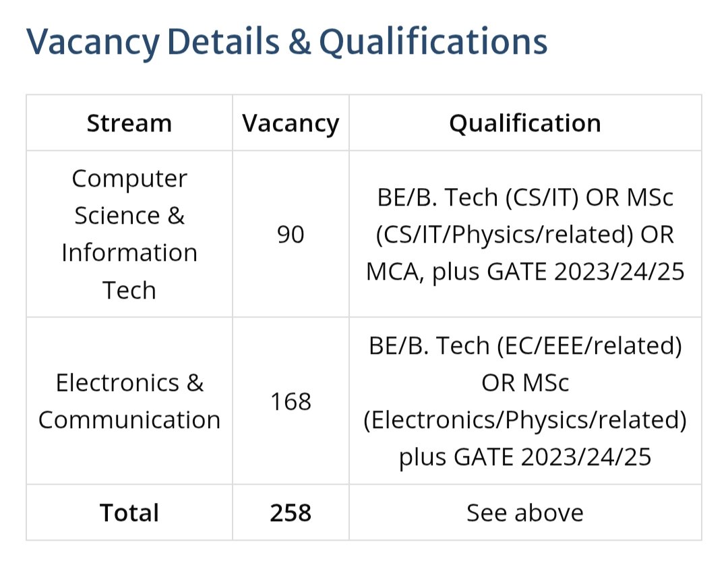The width and height of the screenshot is (728, 565).
Task: Click the word Communication in the stream column
Action: (x=129, y=420)
